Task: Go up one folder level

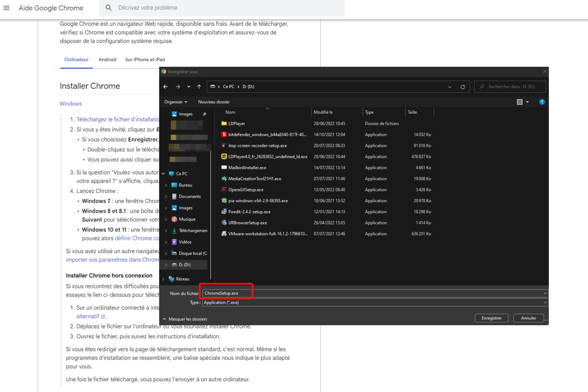Action: click(x=199, y=87)
